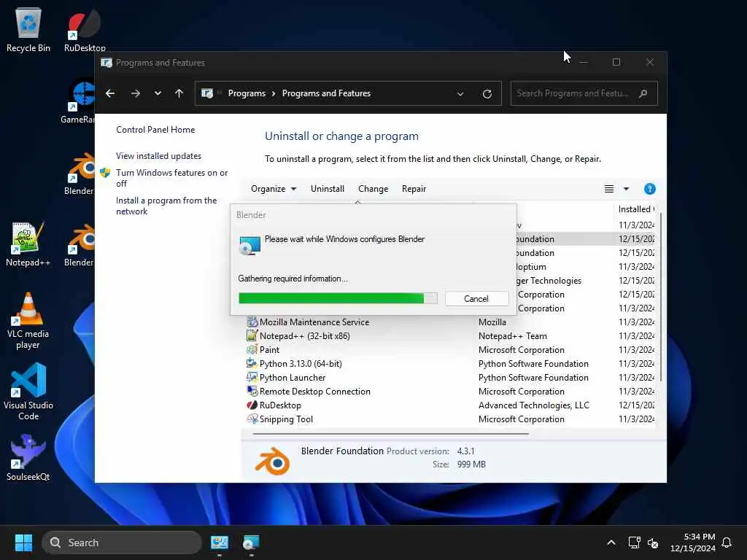Open the RuDesktop desktop shortcut
Screen dimensions: 747x560
85,29
